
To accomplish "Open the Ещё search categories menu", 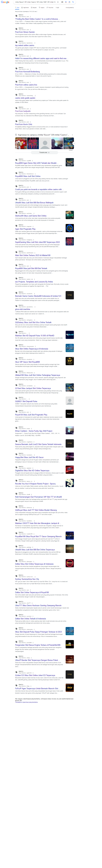I will (x=57, y=7).
